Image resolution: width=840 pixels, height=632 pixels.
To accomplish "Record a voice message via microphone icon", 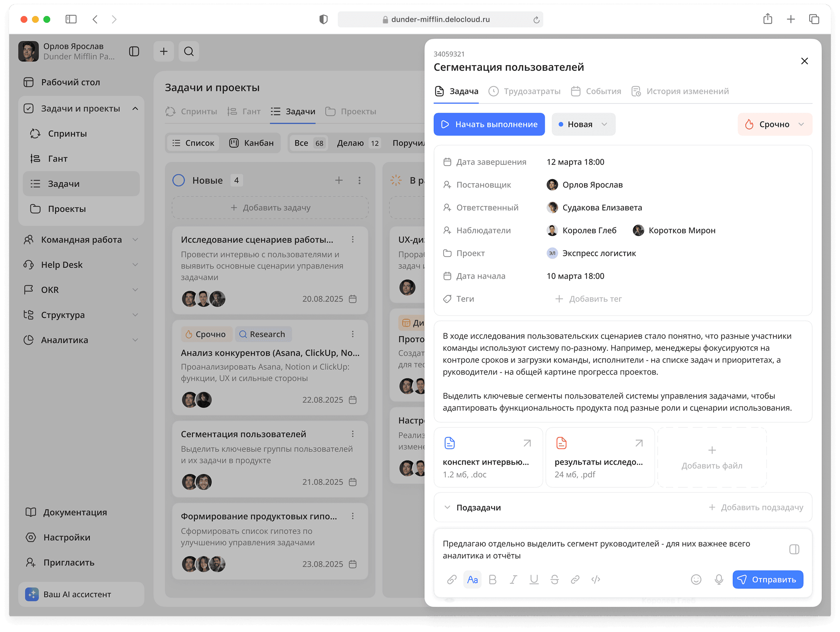I will pos(718,580).
